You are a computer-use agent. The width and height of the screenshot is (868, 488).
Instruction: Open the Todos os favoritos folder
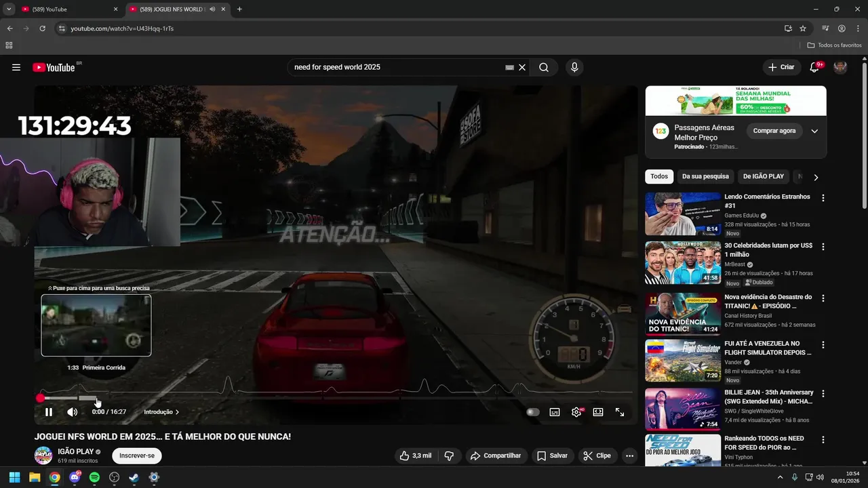[x=835, y=45]
